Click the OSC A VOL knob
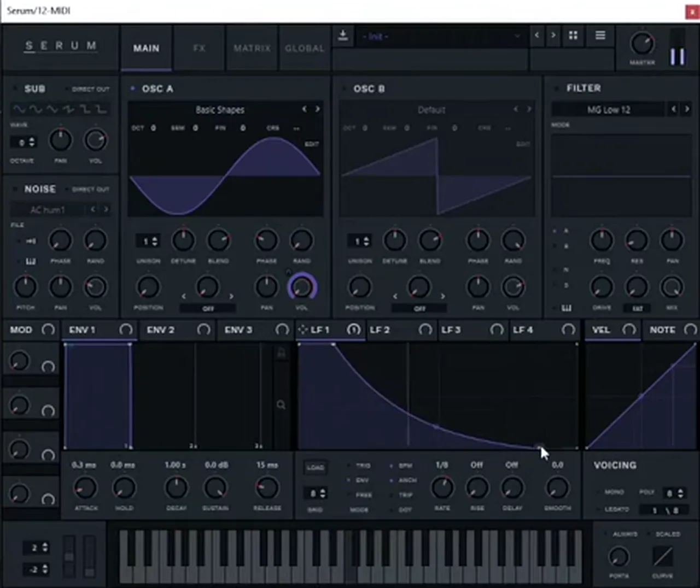The width and height of the screenshot is (700, 588). [x=302, y=287]
